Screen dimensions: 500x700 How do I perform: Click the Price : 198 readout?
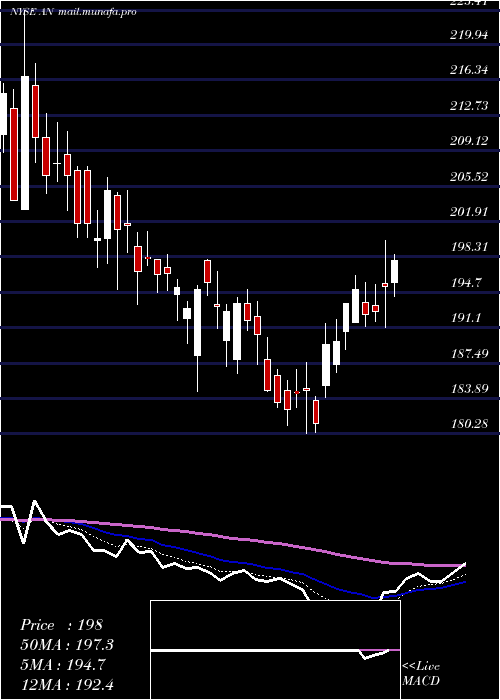pos(62,625)
